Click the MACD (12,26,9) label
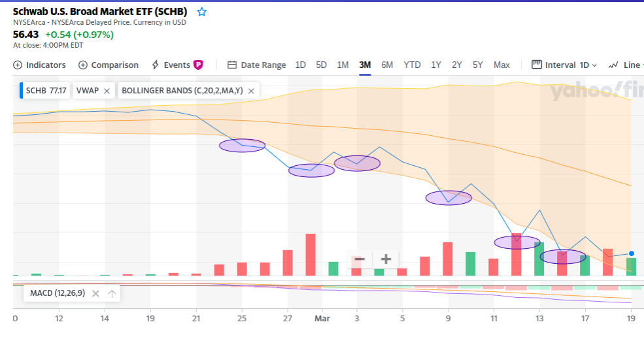The image size is (644, 337). pyautogui.click(x=58, y=293)
